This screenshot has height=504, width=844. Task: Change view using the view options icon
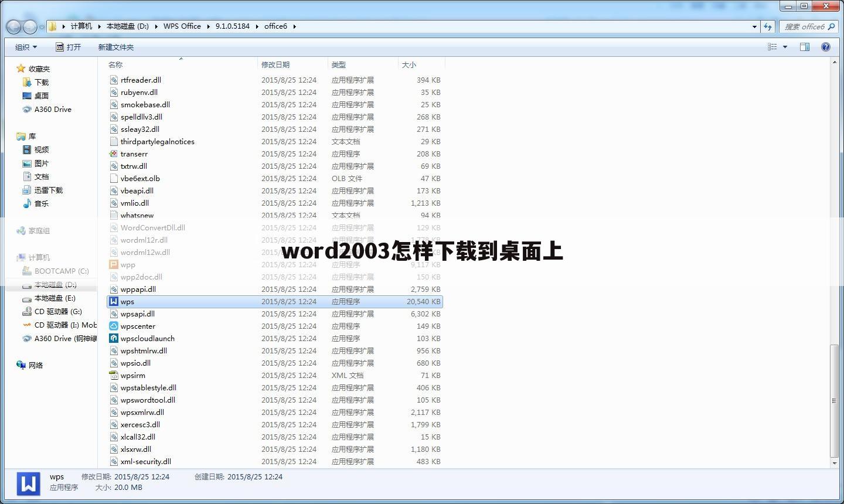[x=772, y=47]
